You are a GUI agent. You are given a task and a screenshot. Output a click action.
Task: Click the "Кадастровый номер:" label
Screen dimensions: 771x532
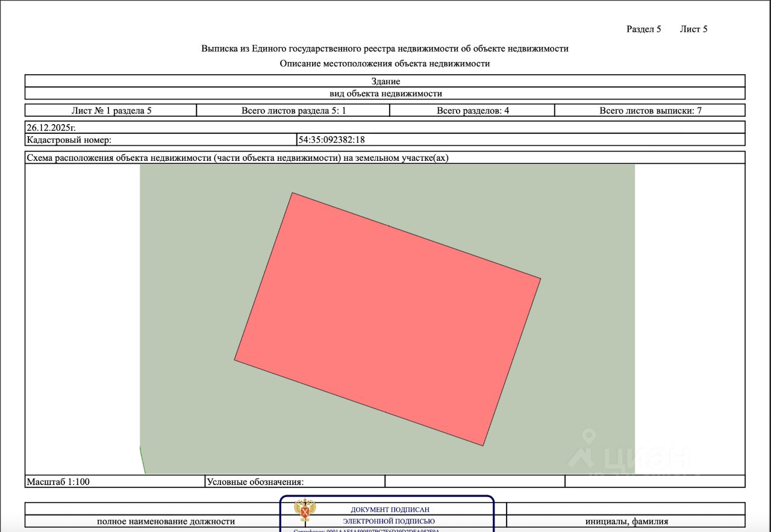click(69, 140)
